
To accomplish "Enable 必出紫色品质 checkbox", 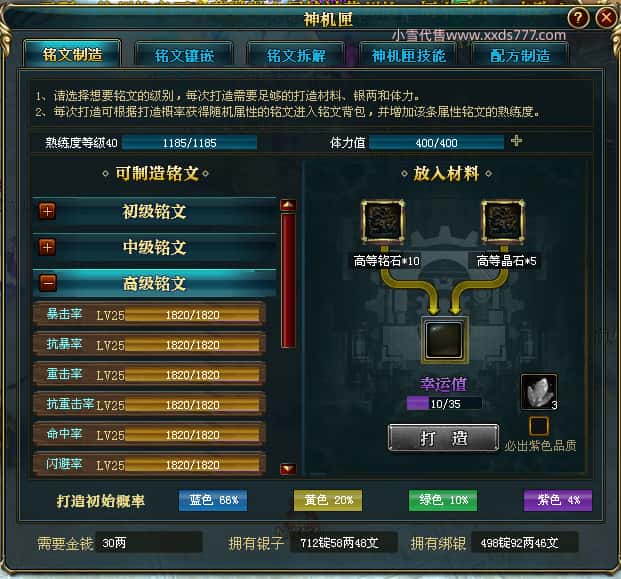I will [539, 426].
